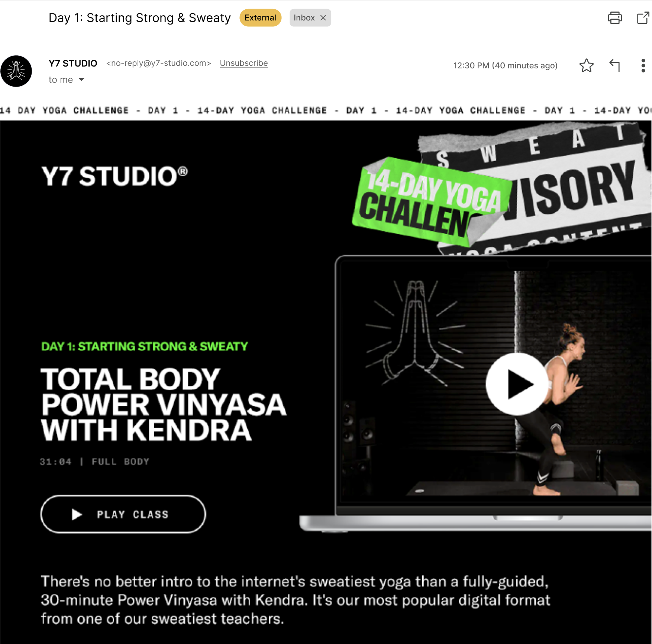Play the video on the laptop screen
652x644 pixels.
tap(516, 384)
